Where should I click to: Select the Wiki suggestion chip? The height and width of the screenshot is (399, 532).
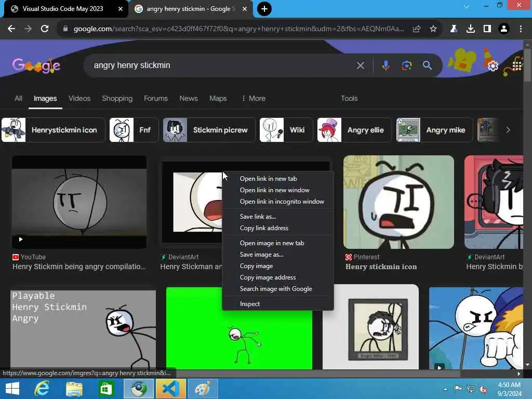click(x=286, y=130)
